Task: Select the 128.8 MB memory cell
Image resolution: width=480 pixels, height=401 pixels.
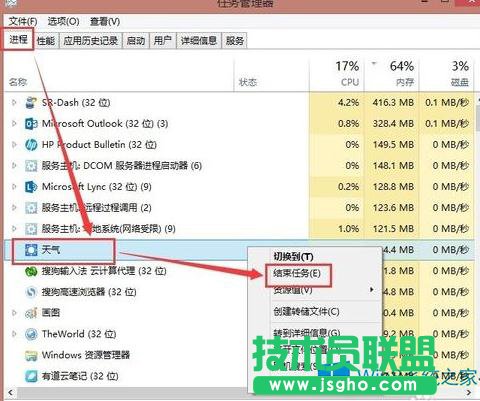Action: pyautogui.click(x=393, y=187)
